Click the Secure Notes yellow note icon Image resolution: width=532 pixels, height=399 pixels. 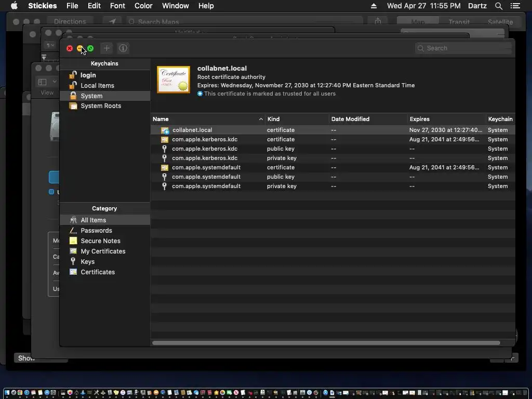tap(73, 241)
